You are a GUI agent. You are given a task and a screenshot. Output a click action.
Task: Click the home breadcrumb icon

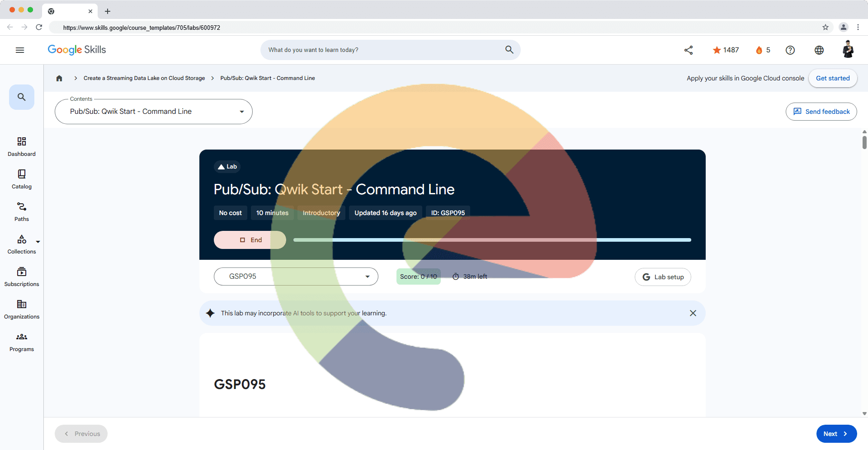point(59,78)
